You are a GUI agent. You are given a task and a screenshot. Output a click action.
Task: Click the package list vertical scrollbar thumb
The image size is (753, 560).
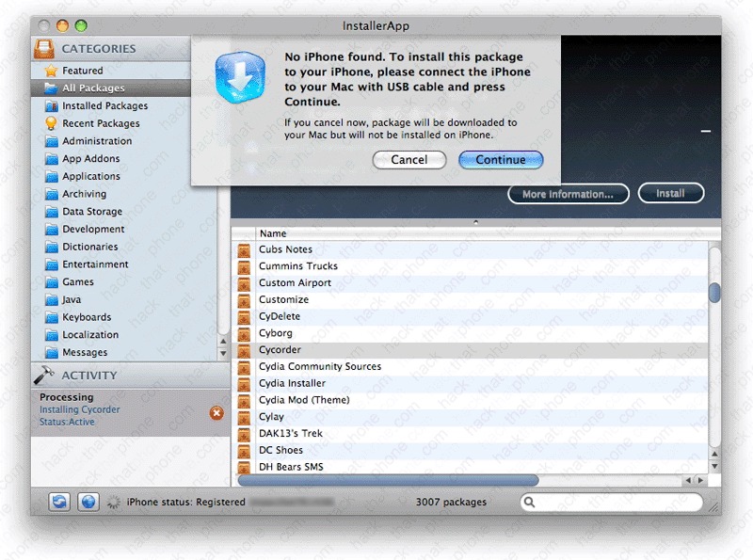point(714,292)
